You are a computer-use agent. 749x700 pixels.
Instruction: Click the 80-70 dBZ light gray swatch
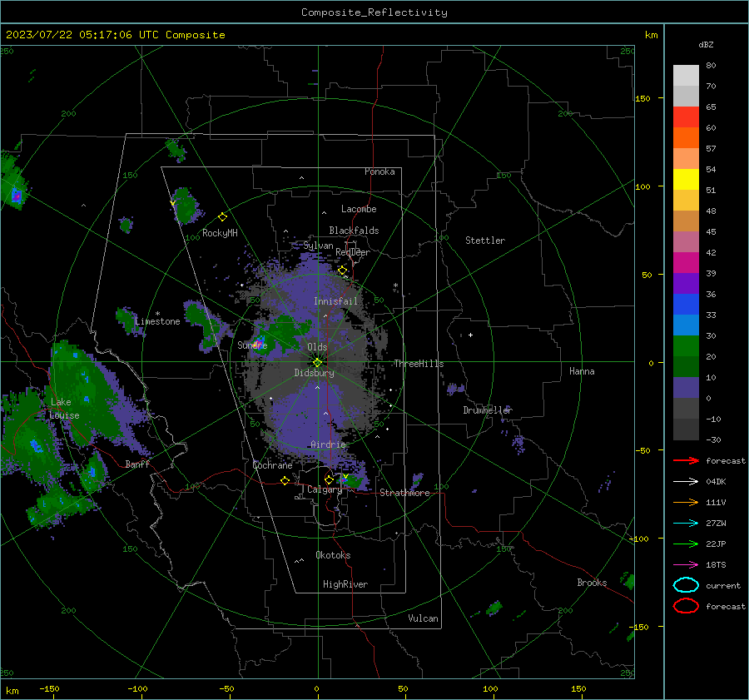click(686, 75)
